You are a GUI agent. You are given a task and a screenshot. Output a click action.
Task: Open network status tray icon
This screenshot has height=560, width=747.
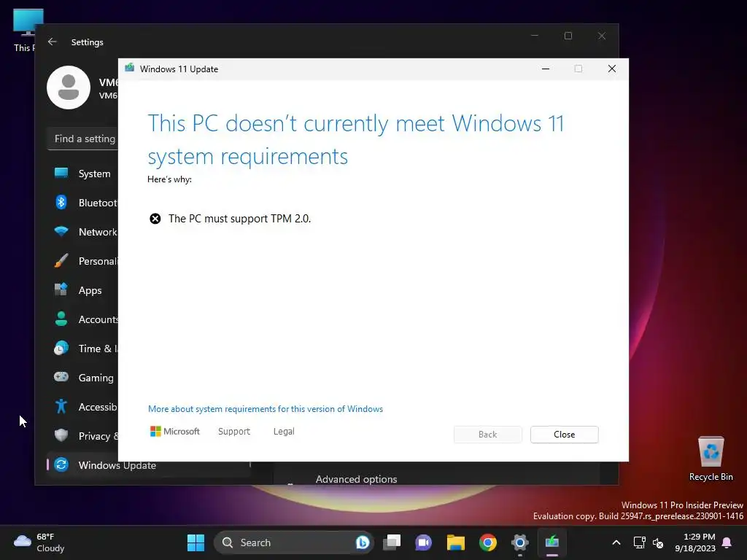639,542
